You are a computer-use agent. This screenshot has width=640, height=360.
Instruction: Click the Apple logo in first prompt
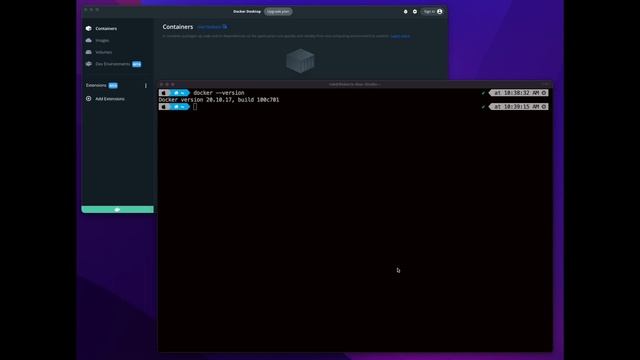164,93
